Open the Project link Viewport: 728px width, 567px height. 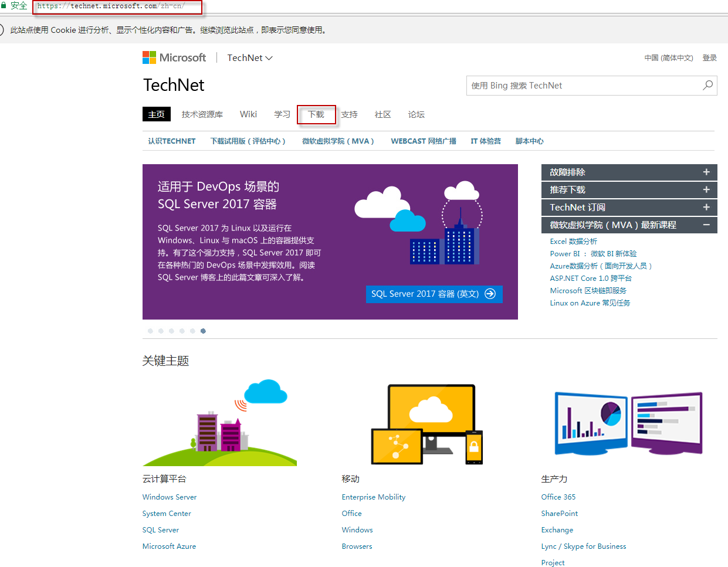point(553,563)
